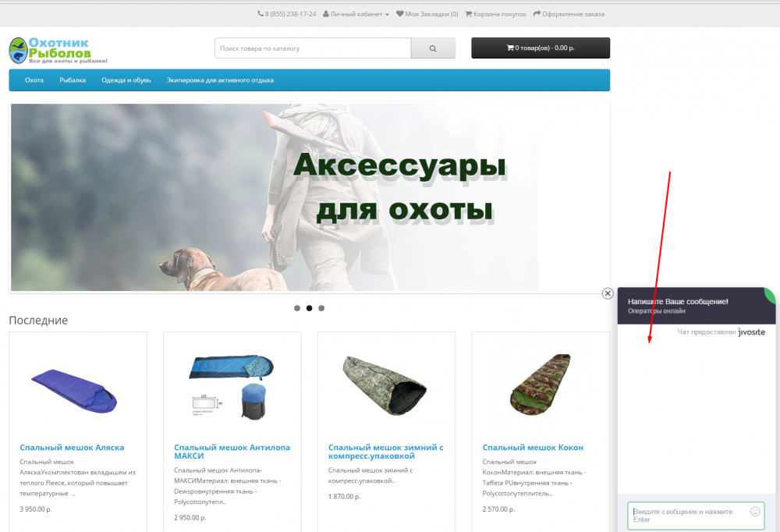Click the camouflage Спальный мешок Кокон thumbnail
Viewport: 780px width, 532px height.
point(541,382)
